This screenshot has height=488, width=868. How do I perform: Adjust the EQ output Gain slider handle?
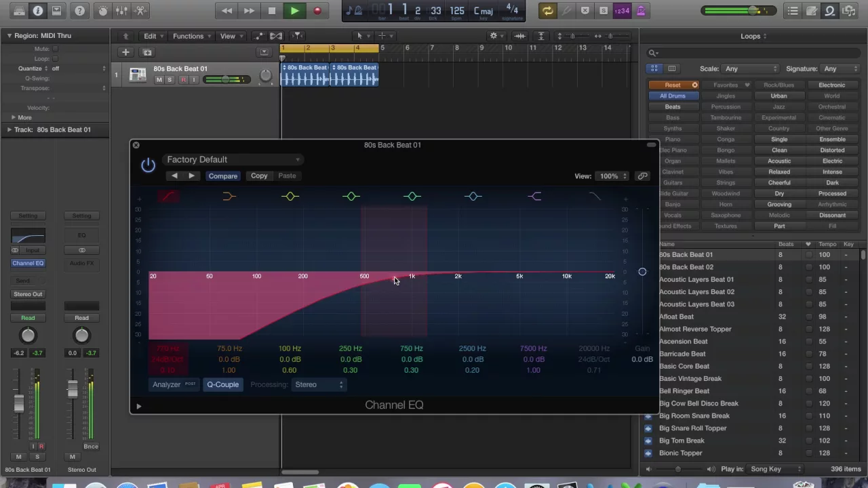point(642,272)
